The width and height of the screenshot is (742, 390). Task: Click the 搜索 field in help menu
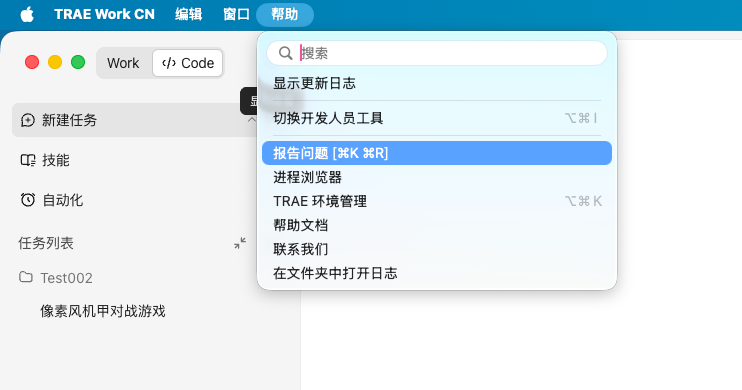pos(437,53)
